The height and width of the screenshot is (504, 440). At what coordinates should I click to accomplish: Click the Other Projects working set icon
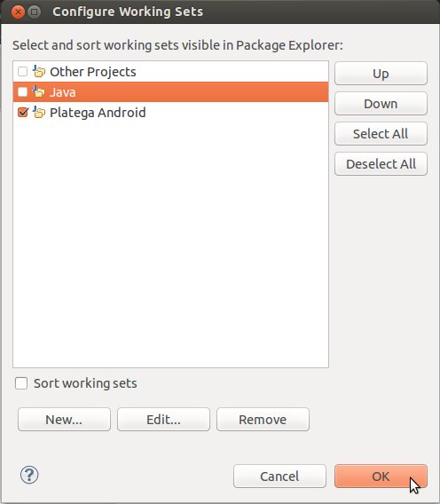pos(39,71)
